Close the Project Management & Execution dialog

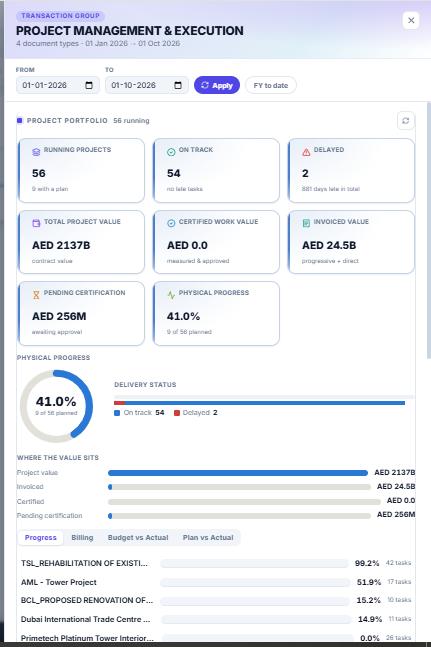coord(411,20)
